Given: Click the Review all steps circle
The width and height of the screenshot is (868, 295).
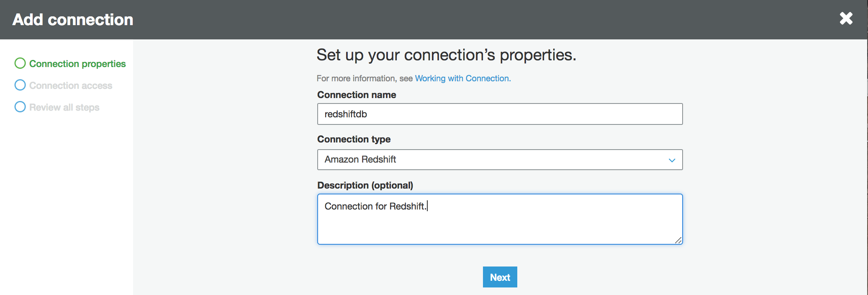Looking at the screenshot, I should 20,107.
